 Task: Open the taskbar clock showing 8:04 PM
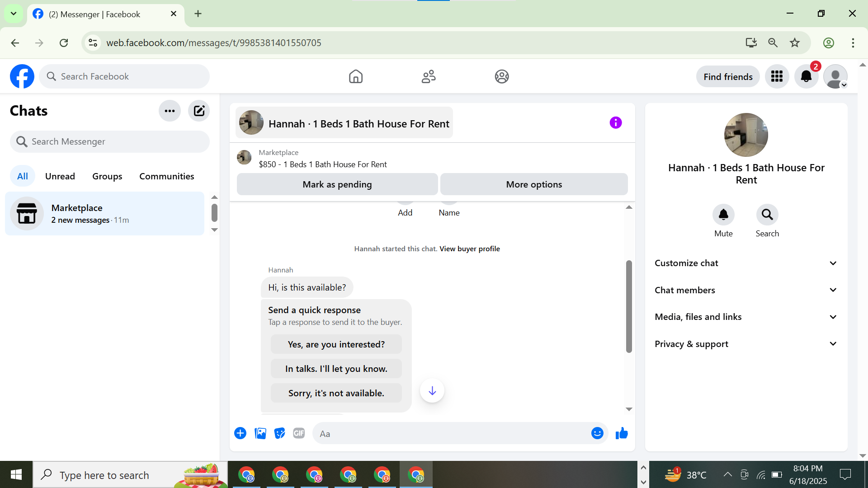[808, 474]
